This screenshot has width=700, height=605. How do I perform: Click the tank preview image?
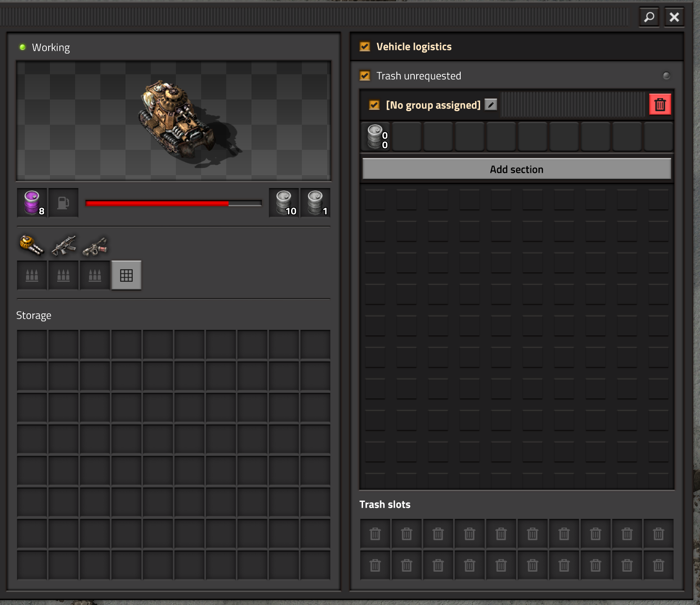coord(174,121)
